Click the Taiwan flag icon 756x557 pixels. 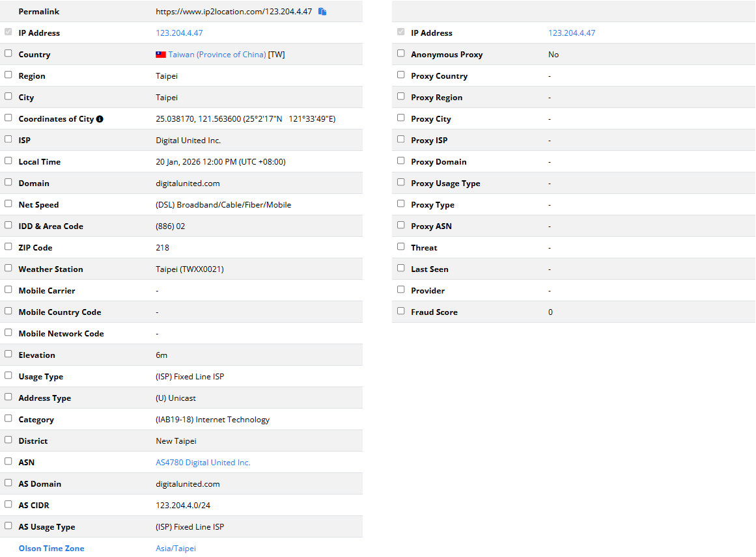click(161, 55)
